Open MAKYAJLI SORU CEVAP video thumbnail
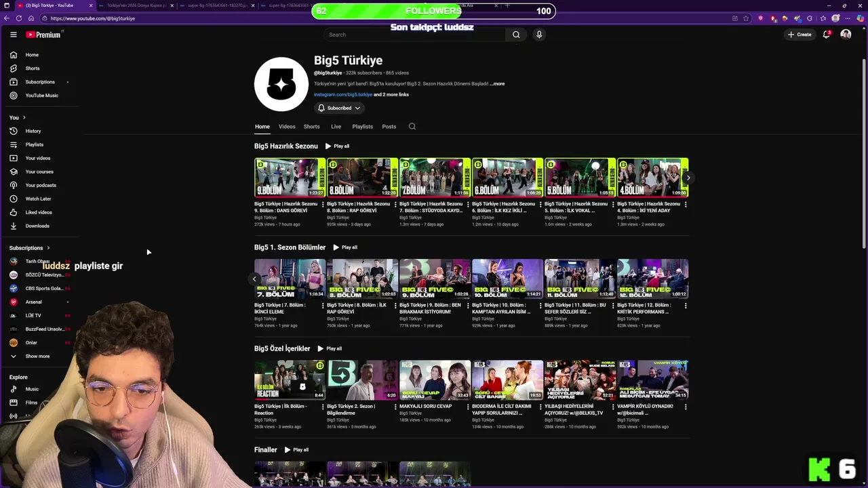 (x=435, y=380)
